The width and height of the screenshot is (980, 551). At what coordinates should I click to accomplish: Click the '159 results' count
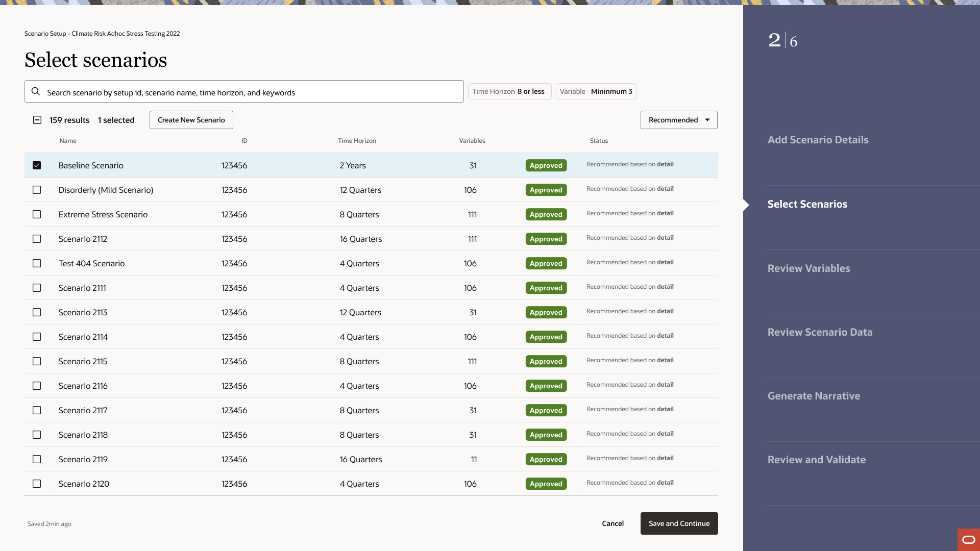(x=69, y=120)
